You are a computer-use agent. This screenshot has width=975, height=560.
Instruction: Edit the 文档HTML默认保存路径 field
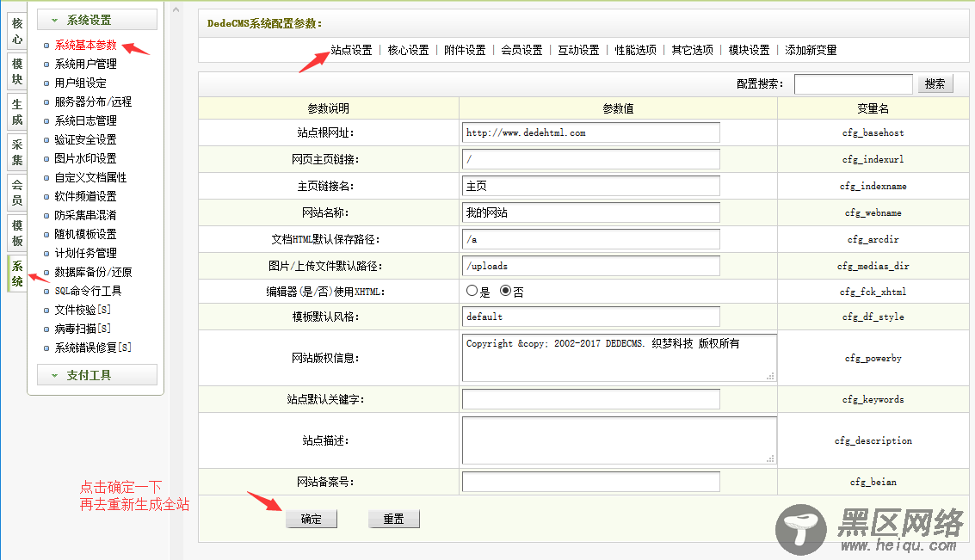[x=590, y=239]
